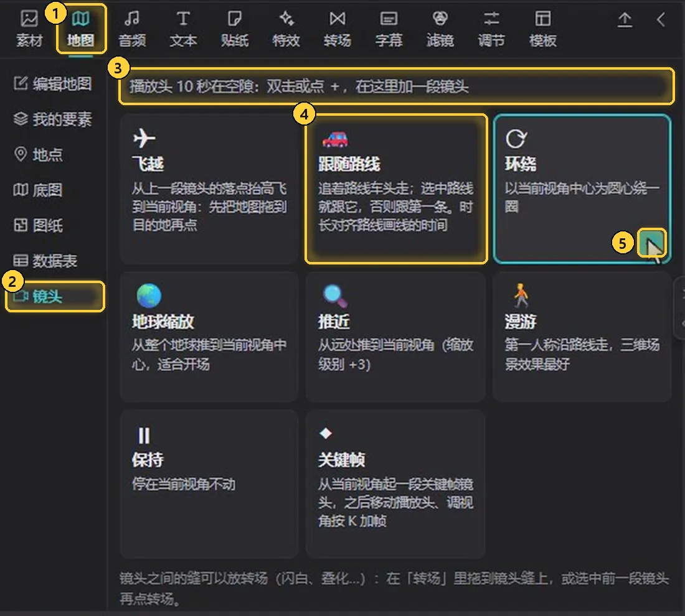Choose the 保持 hold shot card
The width and height of the screenshot is (685, 616).
[209, 483]
